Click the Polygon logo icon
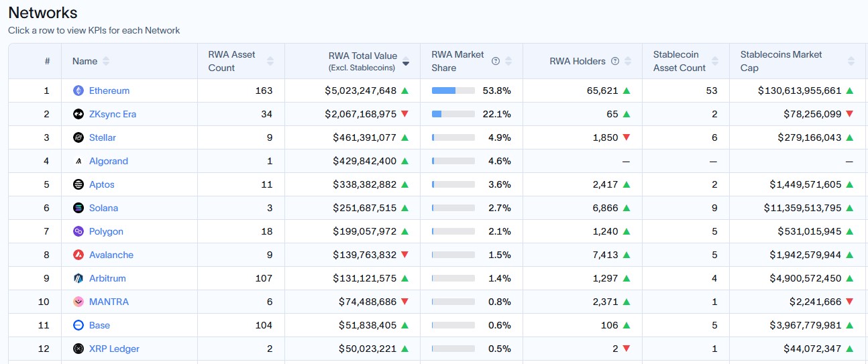This screenshot has height=364, width=868. (x=78, y=231)
